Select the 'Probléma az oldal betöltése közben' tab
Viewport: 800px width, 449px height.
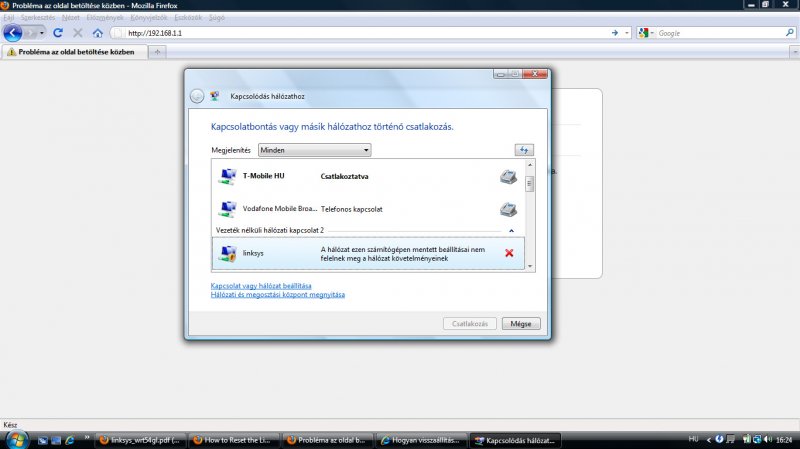(x=75, y=52)
